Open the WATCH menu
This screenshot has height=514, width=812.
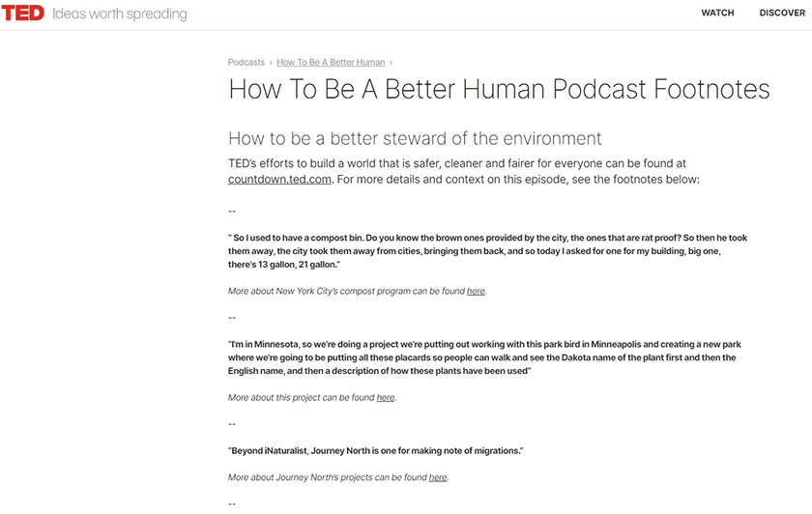click(717, 13)
